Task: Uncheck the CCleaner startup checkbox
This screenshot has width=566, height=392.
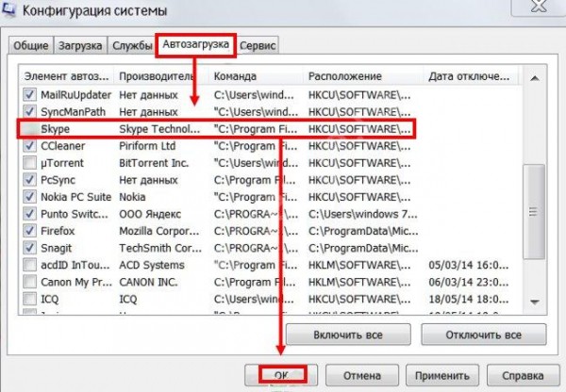Action: 29,146
